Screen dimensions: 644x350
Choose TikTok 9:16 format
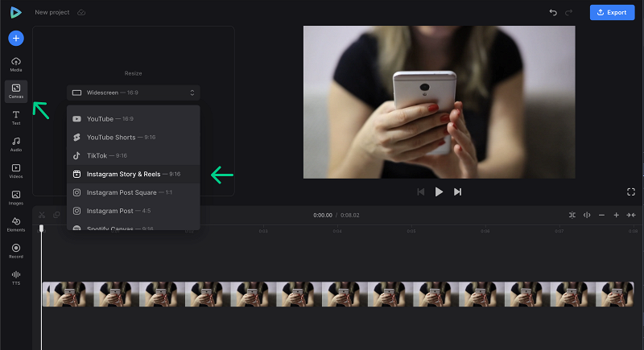tap(134, 156)
